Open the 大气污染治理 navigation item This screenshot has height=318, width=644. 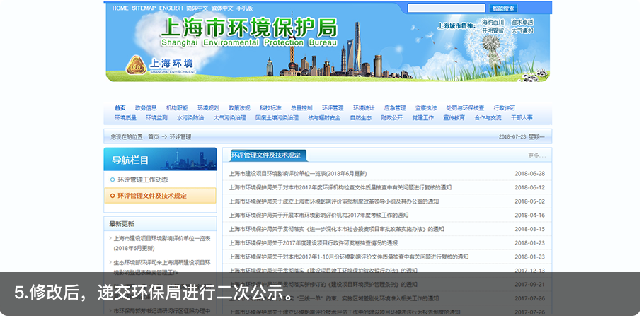229,118
